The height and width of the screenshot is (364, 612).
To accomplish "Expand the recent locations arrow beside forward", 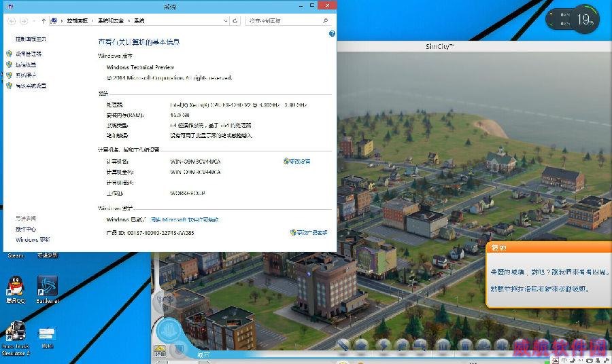I will (x=33, y=21).
